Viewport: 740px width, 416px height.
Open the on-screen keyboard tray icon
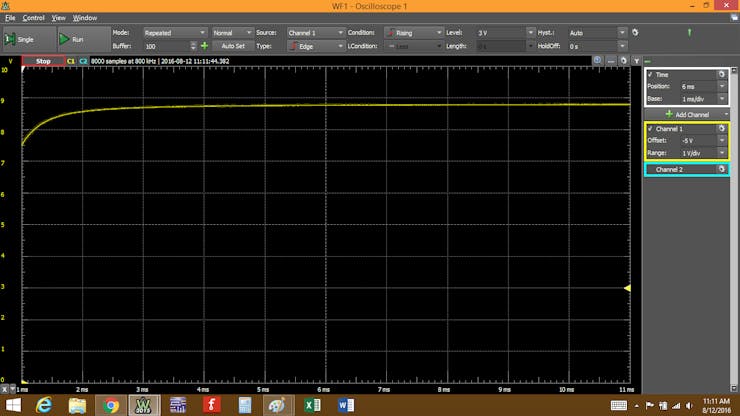(619, 406)
